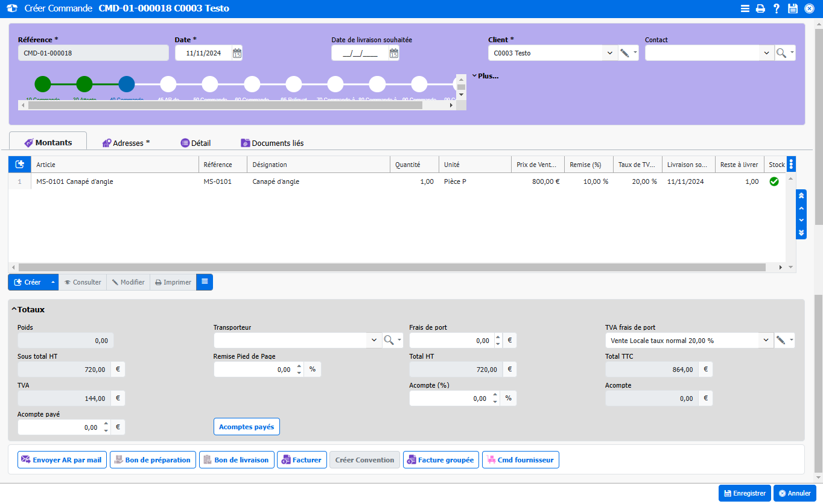Click the pencil edit icon next to Client
Screen dimensions: 823x504
[x=624, y=53]
